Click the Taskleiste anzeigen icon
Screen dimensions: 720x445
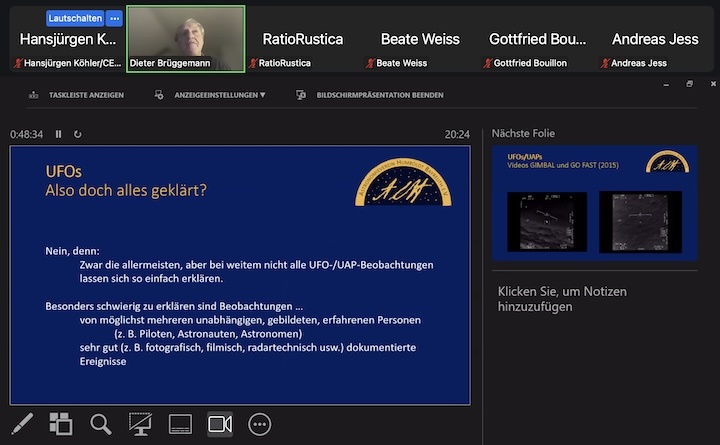tap(34, 95)
